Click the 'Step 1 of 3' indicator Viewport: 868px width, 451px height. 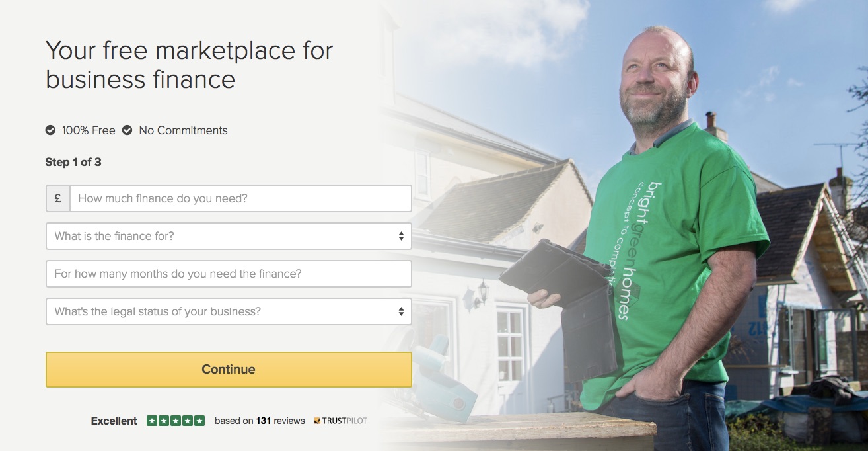coord(73,162)
